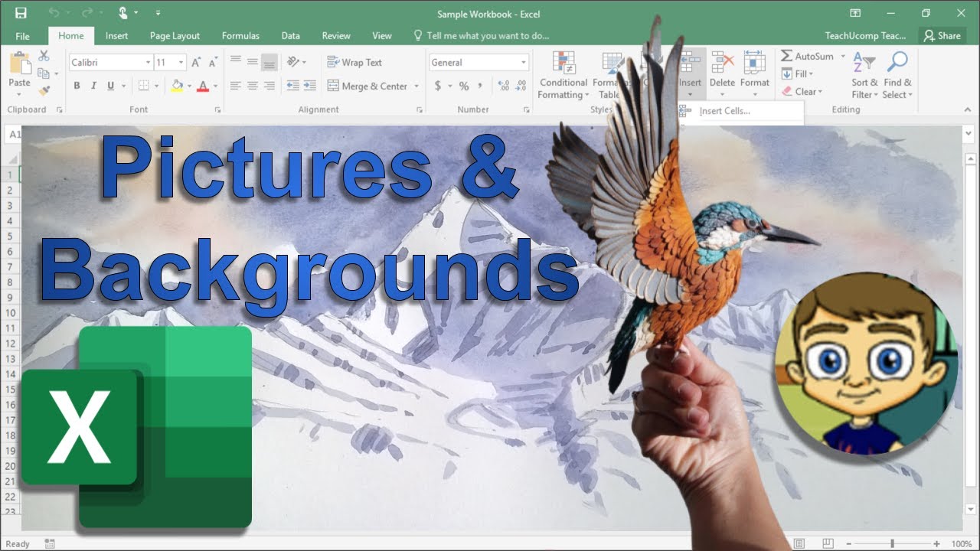Click the Redo arrow icon

pyautogui.click(x=86, y=13)
